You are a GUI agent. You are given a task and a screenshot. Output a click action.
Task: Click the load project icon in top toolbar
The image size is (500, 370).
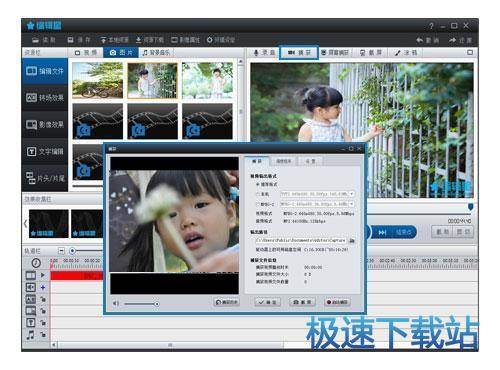pos(43,40)
